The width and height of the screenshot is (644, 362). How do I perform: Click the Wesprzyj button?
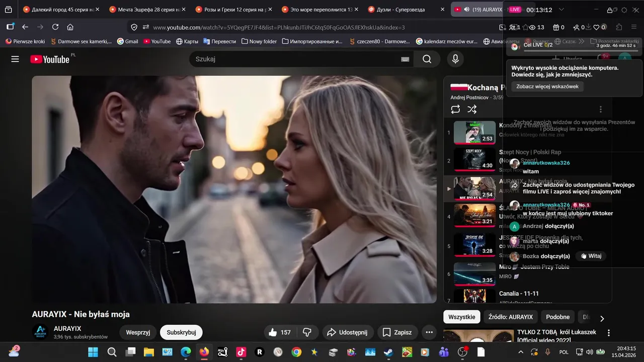138,332
